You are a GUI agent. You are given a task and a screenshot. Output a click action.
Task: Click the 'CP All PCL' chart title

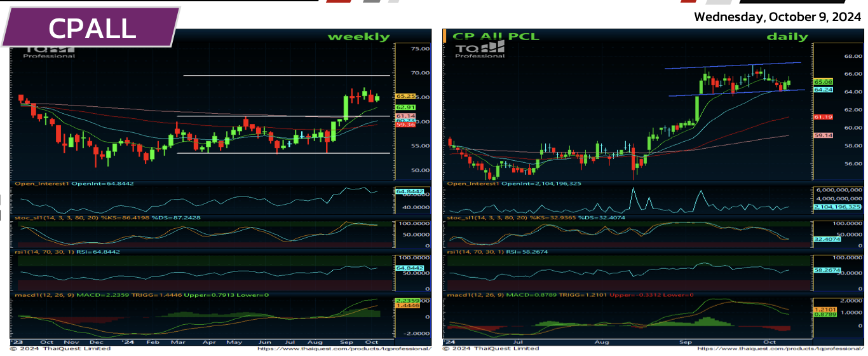click(496, 37)
